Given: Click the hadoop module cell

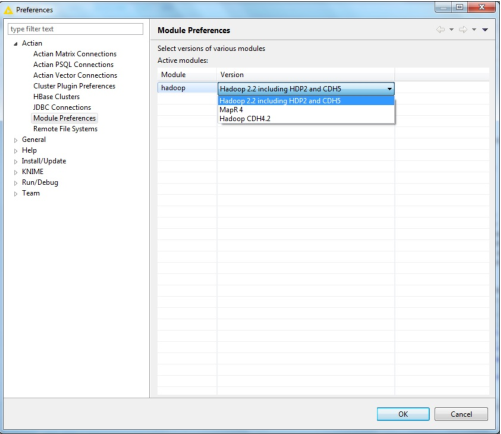Looking at the screenshot, I should 187,88.
